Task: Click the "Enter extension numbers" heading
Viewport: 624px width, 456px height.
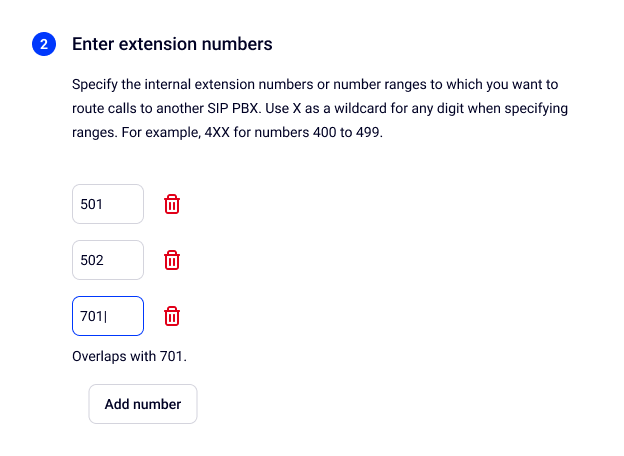Action: pyautogui.click(x=172, y=45)
